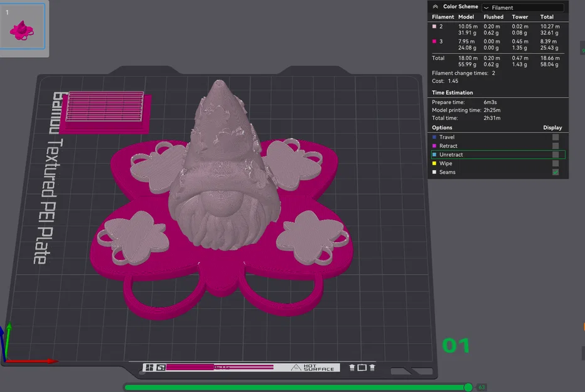585x392 pixels.
Task: Click the Options heading
Action: click(x=442, y=127)
